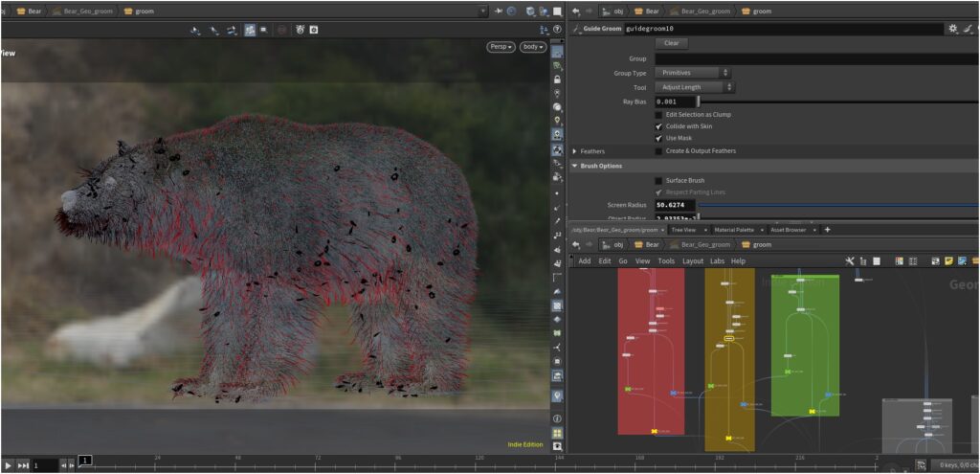Adjust the Screen Radius slider

click(x=838, y=205)
